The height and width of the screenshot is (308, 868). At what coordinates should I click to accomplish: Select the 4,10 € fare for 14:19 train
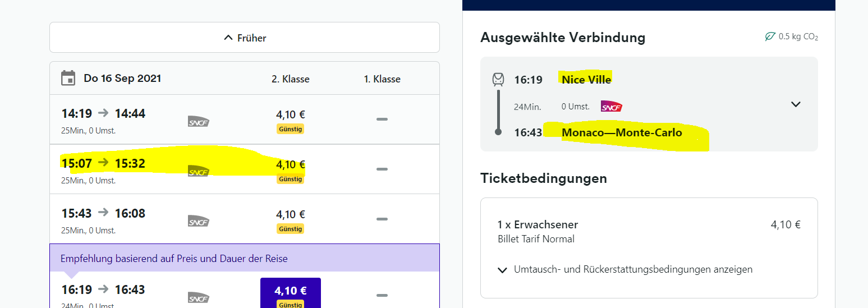291,119
